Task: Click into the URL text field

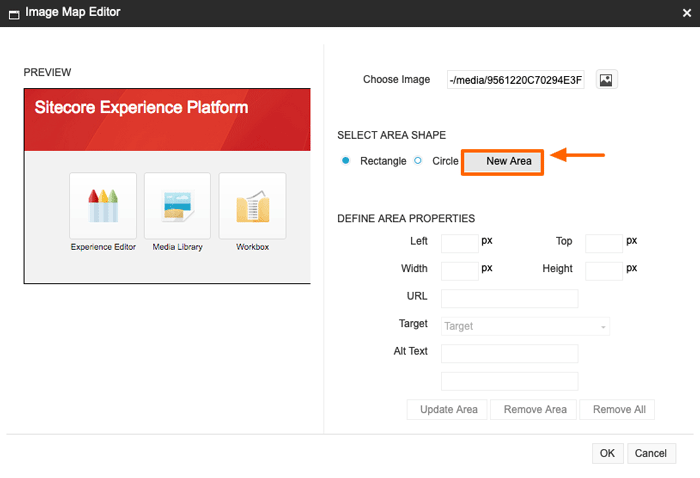Action: (x=509, y=298)
